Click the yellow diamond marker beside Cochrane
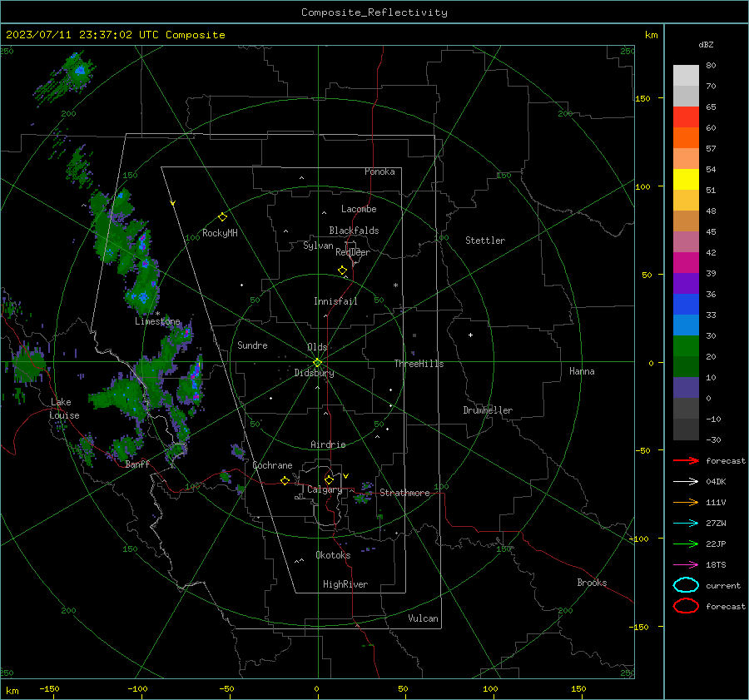The width and height of the screenshot is (749, 700). (285, 481)
